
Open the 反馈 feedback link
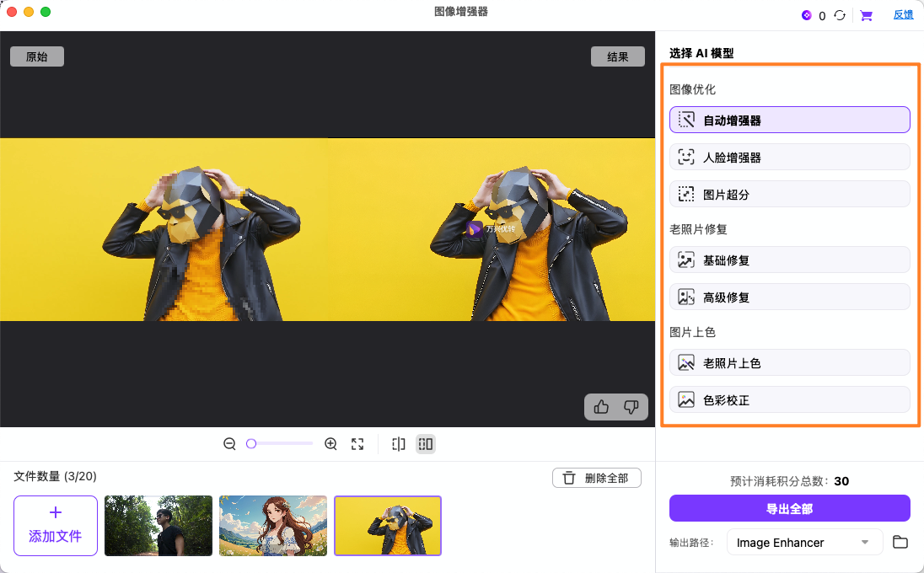pos(903,13)
